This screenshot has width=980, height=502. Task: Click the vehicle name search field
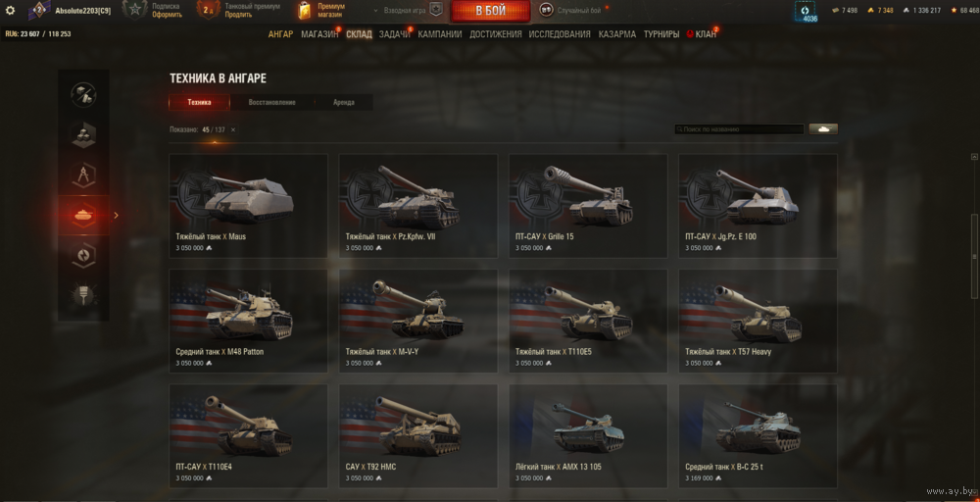click(739, 129)
